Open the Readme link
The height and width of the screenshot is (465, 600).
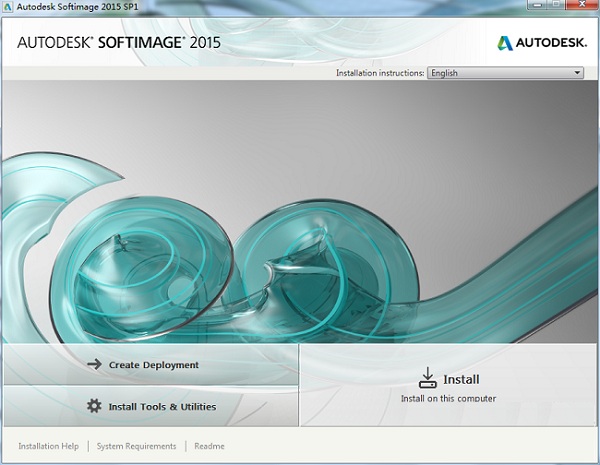point(209,446)
